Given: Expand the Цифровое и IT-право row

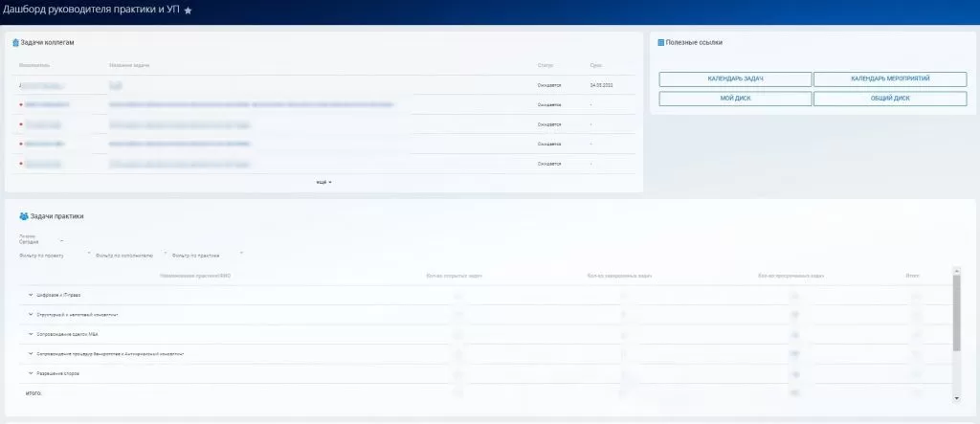Looking at the screenshot, I should point(31,295).
